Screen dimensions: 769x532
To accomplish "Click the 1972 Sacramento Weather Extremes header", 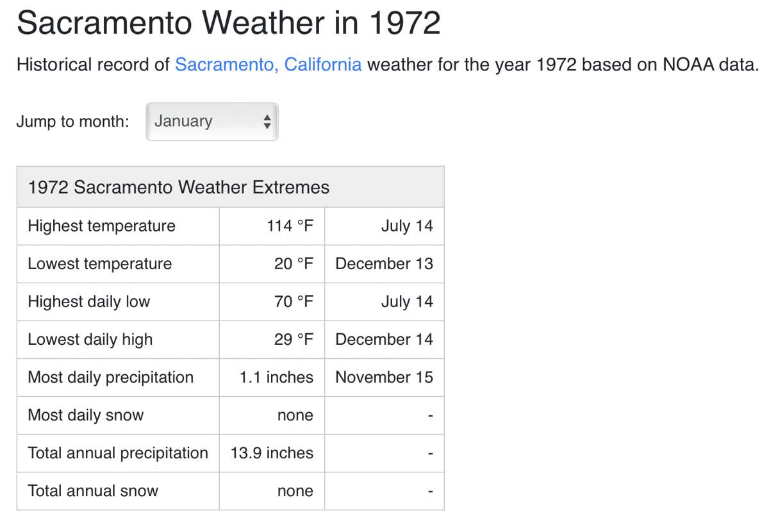I will coord(179,187).
